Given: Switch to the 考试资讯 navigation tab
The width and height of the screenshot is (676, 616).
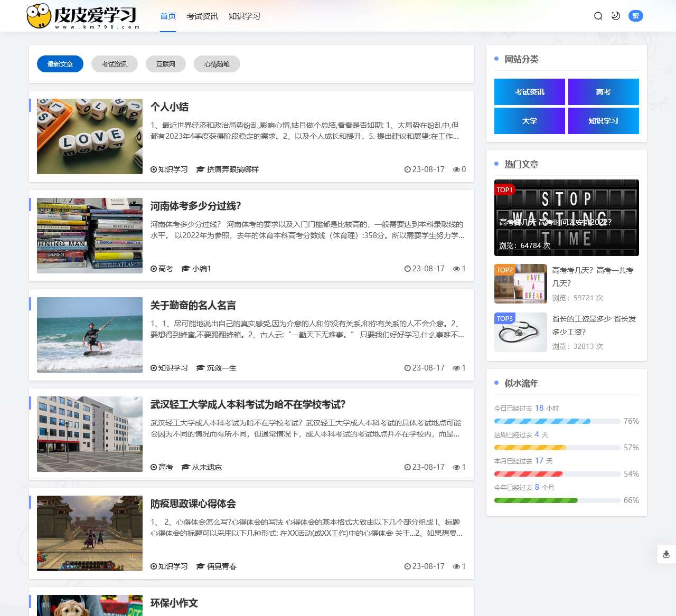Looking at the screenshot, I should pyautogui.click(x=202, y=16).
